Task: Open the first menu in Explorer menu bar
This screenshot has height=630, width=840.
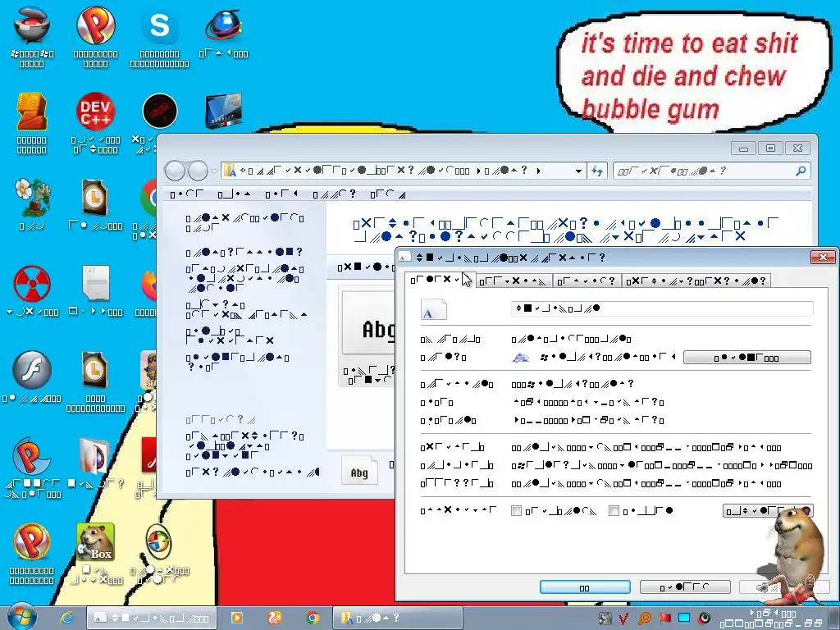Action: point(187,194)
